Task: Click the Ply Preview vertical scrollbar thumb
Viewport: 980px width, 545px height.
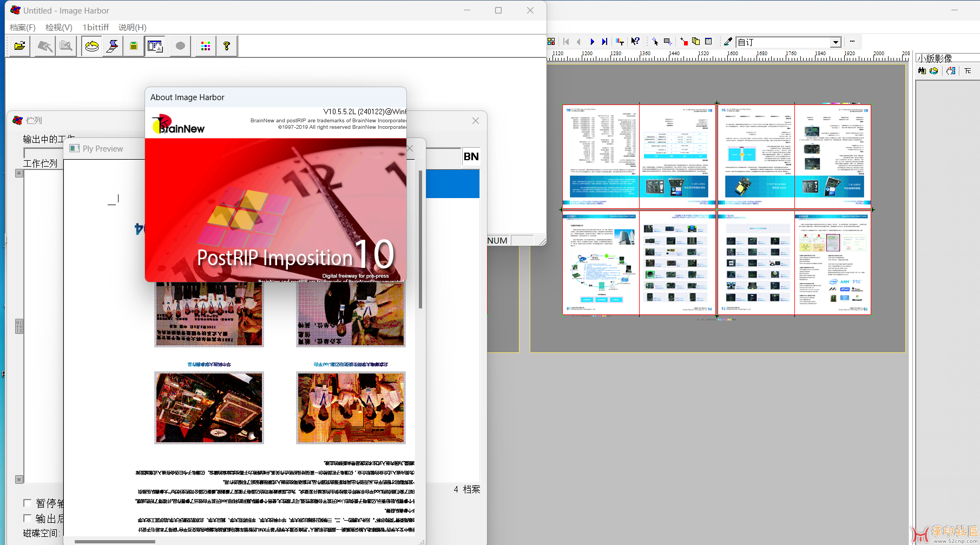Action: 420,239
